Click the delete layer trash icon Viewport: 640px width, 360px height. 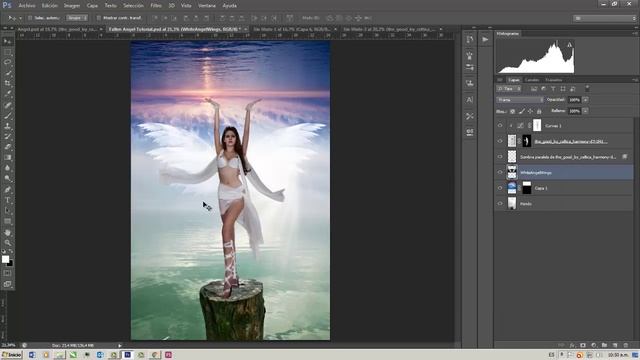[625, 345]
